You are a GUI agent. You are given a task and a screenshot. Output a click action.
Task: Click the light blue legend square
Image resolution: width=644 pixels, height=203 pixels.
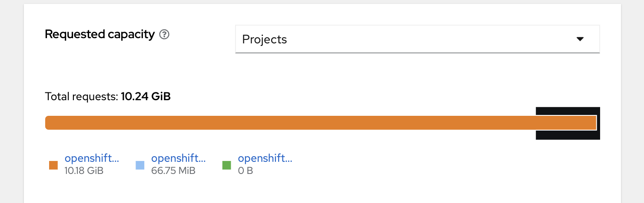(x=140, y=165)
